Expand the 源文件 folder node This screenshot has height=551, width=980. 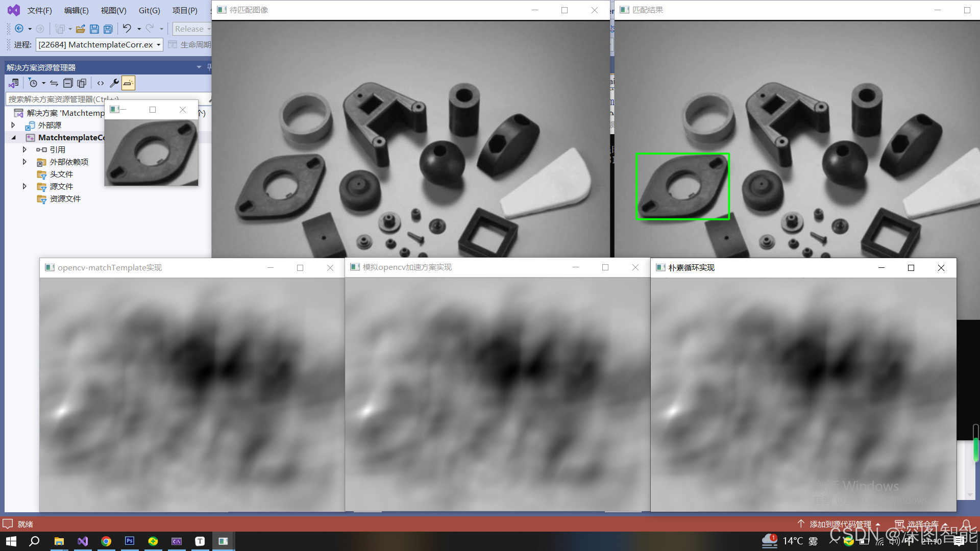(x=24, y=186)
